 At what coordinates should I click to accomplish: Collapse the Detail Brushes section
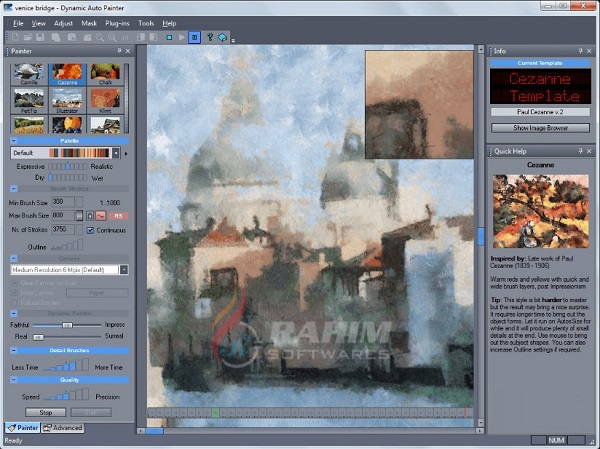(13, 350)
